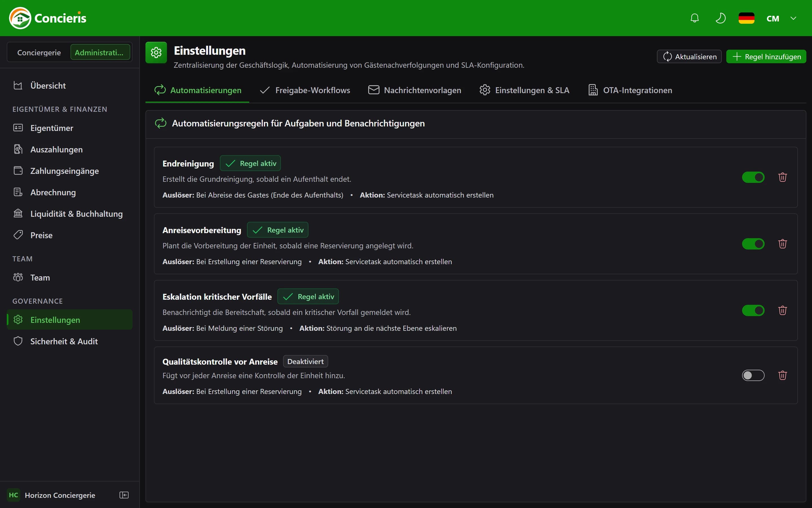Expand the CM user menu chevron

pos(793,18)
